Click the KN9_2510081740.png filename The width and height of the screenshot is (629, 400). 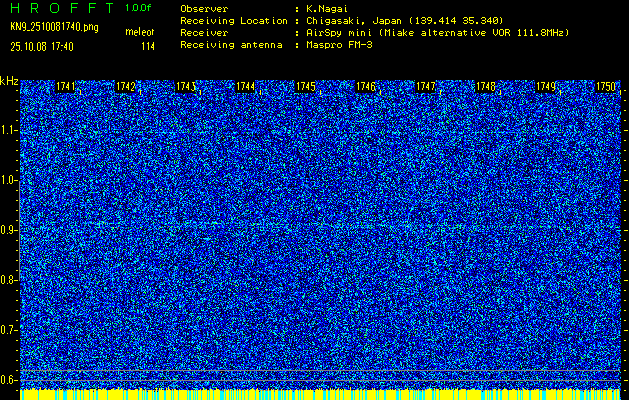pos(52,27)
